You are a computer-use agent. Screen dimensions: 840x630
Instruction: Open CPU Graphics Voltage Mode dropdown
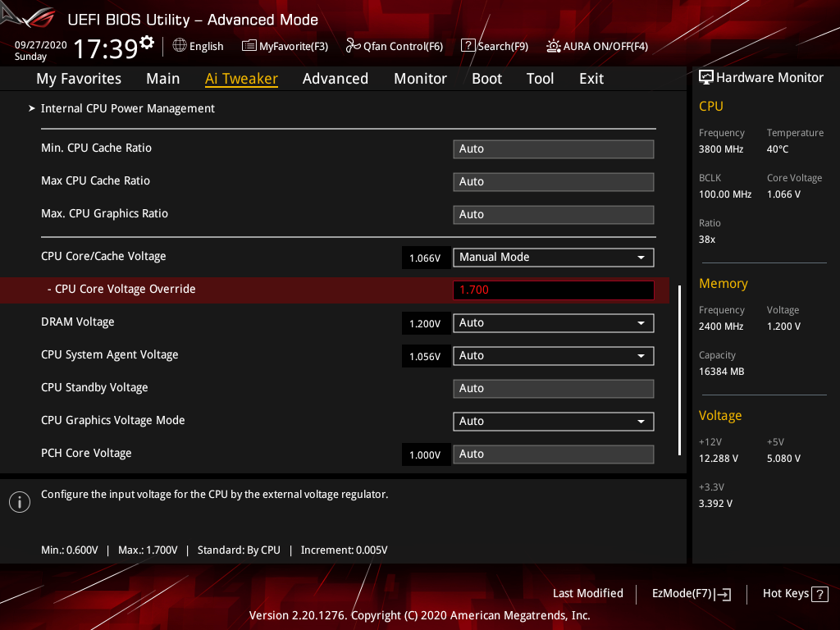pos(554,421)
